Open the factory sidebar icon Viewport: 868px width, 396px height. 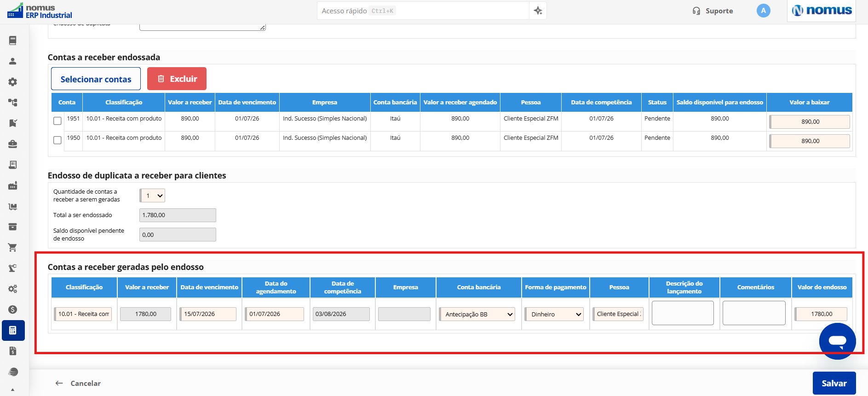coord(13,185)
